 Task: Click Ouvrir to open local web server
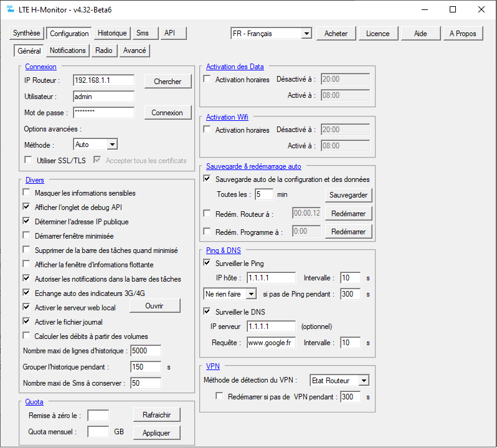click(x=154, y=306)
